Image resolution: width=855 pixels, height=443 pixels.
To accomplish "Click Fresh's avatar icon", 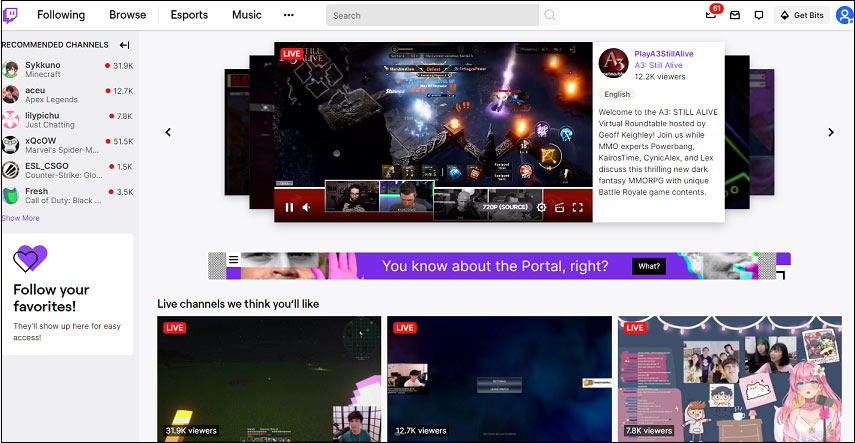I will 10,195.
